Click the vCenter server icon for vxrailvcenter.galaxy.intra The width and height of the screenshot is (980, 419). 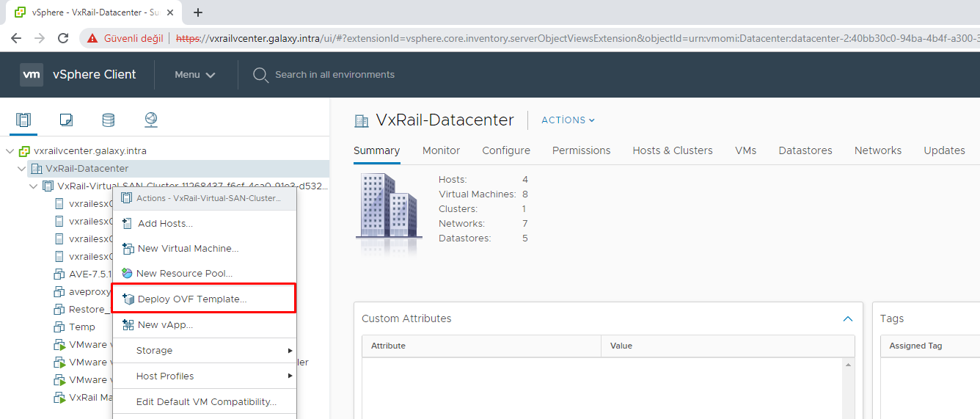(x=24, y=151)
